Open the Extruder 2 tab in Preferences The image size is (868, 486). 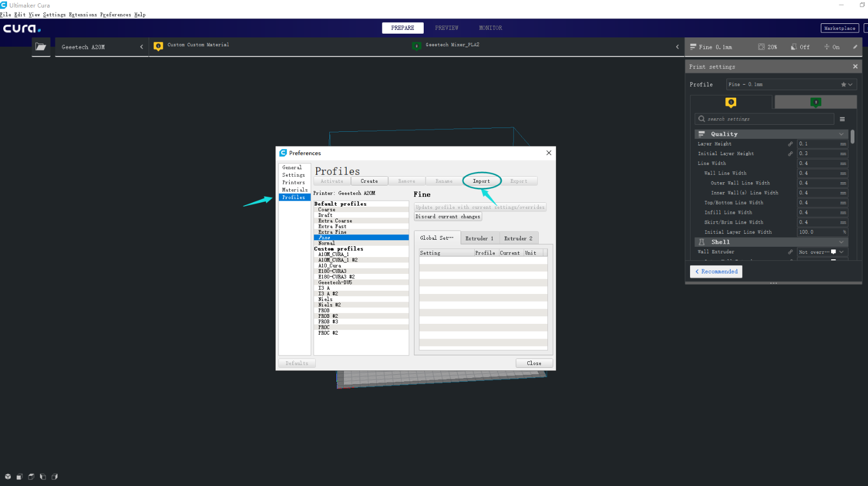pyautogui.click(x=518, y=239)
